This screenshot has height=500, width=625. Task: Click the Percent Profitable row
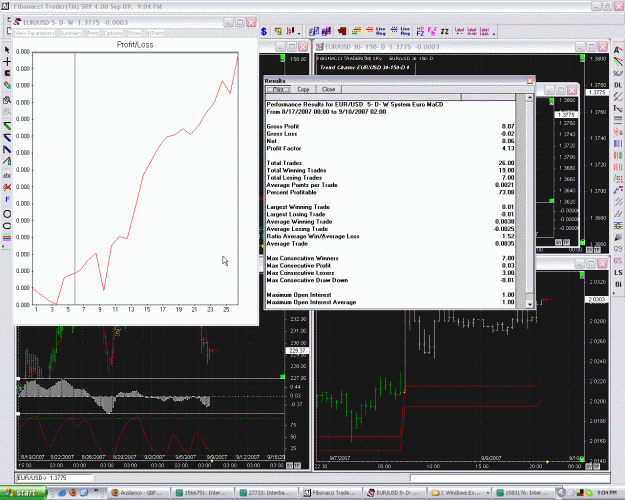click(x=390, y=192)
